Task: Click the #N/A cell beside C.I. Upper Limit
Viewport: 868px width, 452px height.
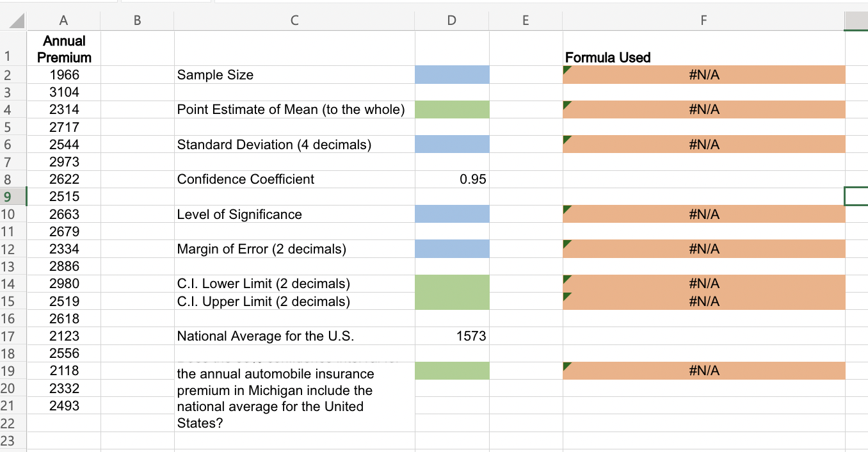Action: [703, 301]
